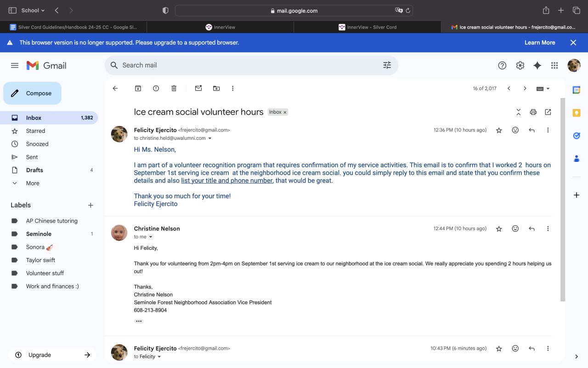Archive this conversation
The height and width of the screenshot is (368, 588).
tap(138, 88)
